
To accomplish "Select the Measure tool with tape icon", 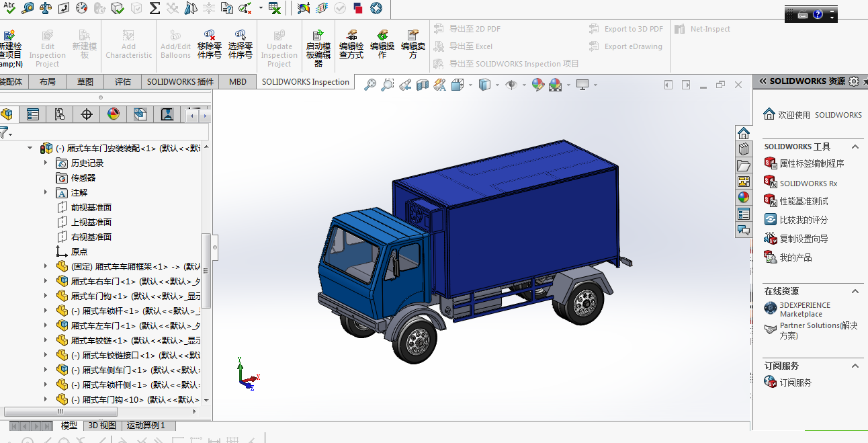I will [28, 8].
